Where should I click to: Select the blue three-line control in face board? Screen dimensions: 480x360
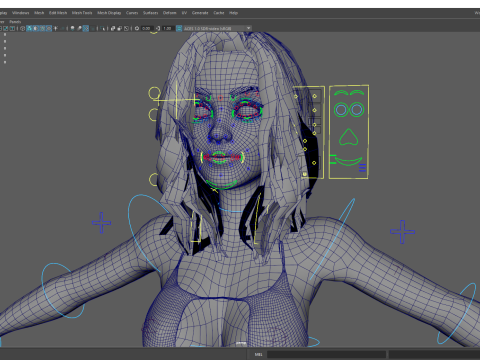(x=362, y=168)
